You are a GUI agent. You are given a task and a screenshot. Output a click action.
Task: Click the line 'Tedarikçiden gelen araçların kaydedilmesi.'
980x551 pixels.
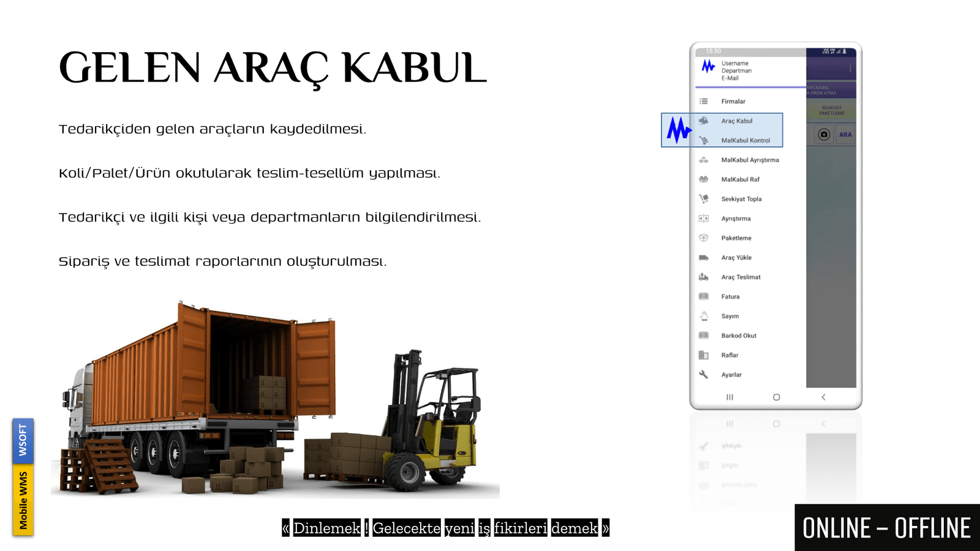point(213,129)
